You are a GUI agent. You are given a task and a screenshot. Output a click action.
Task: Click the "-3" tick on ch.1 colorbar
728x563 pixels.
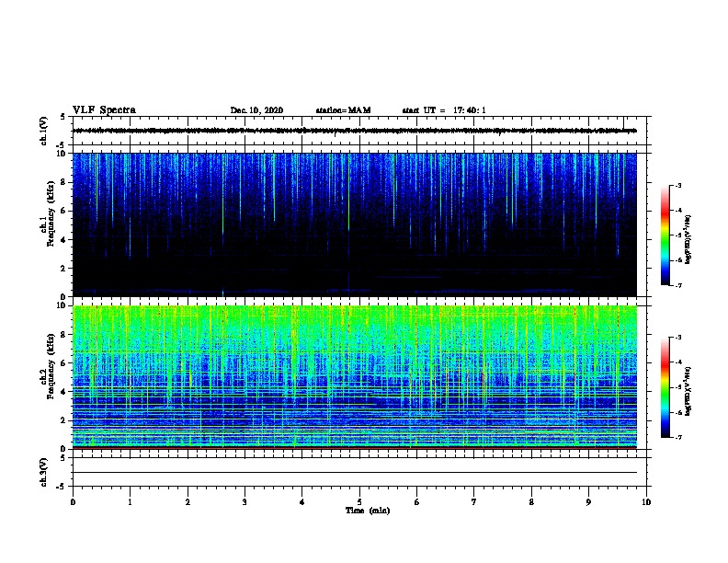[678, 185]
